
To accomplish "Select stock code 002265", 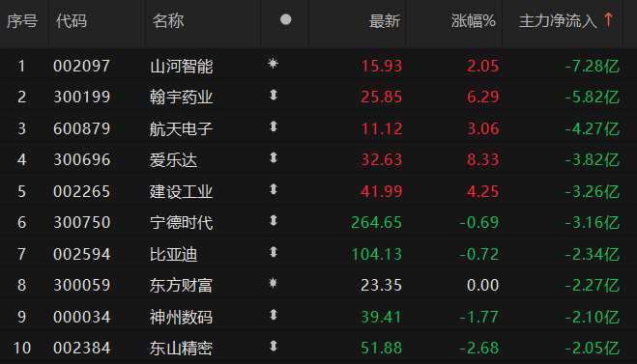I will pyautogui.click(x=81, y=191).
